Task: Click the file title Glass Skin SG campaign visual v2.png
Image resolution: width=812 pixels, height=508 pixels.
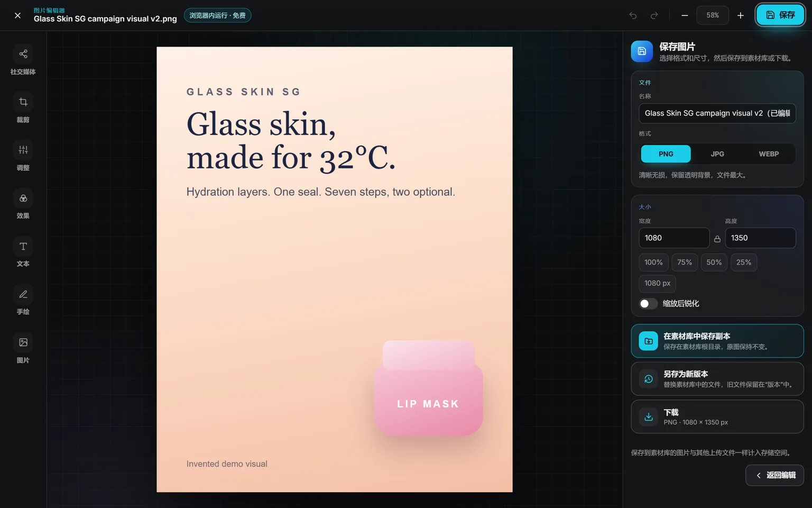Action: pyautogui.click(x=105, y=19)
